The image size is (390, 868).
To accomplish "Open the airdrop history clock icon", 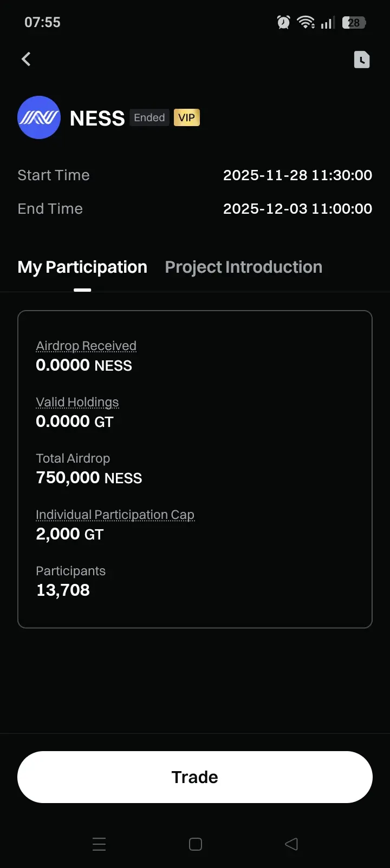I will point(361,60).
